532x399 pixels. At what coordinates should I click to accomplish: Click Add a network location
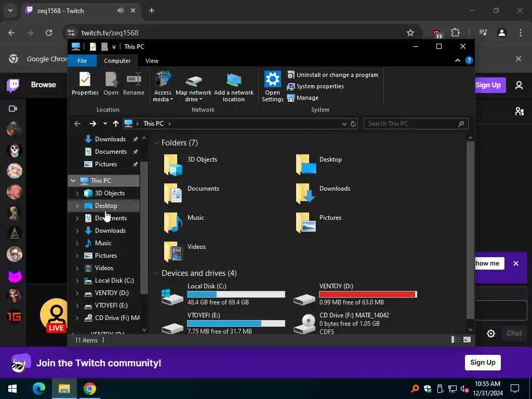[233, 87]
